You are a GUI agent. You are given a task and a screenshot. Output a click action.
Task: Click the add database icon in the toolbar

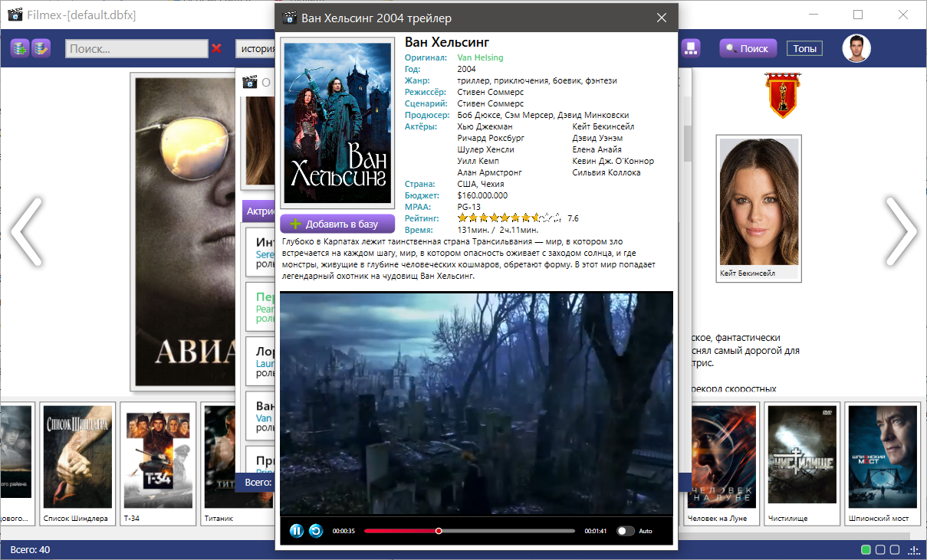19,49
